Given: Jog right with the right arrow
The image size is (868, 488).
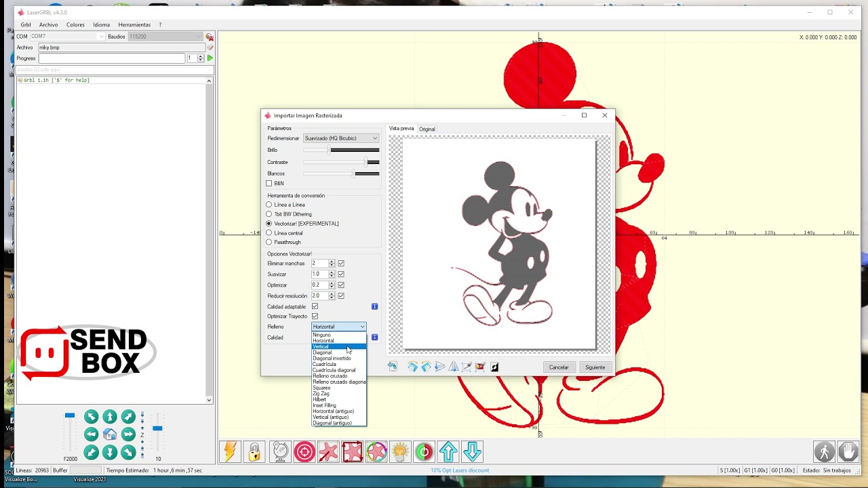Looking at the screenshot, I should (x=128, y=434).
